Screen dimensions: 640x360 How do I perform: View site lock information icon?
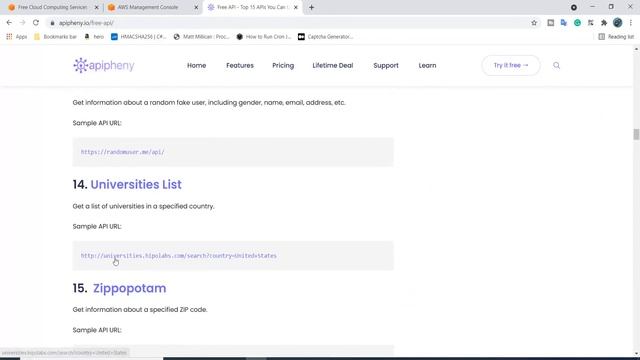(x=52, y=23)
